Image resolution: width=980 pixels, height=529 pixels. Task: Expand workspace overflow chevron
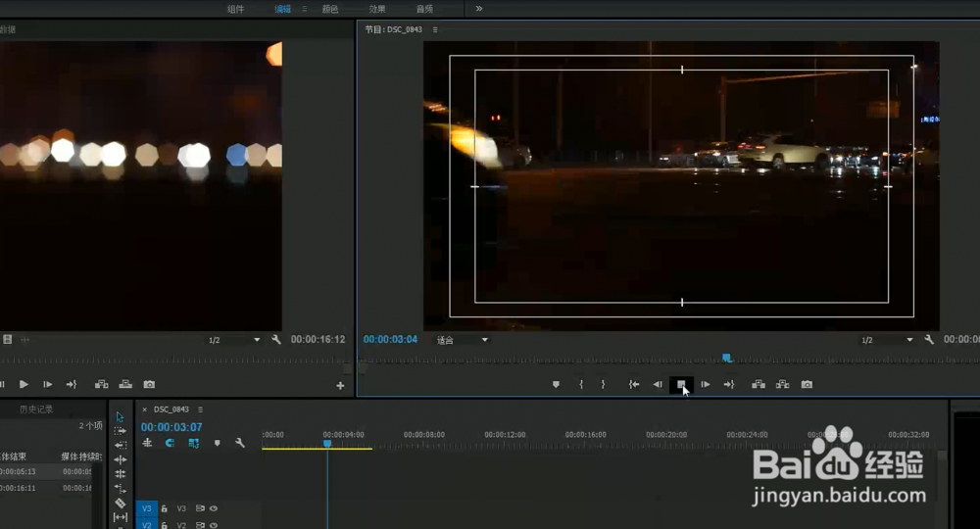(x=479, y=9)
